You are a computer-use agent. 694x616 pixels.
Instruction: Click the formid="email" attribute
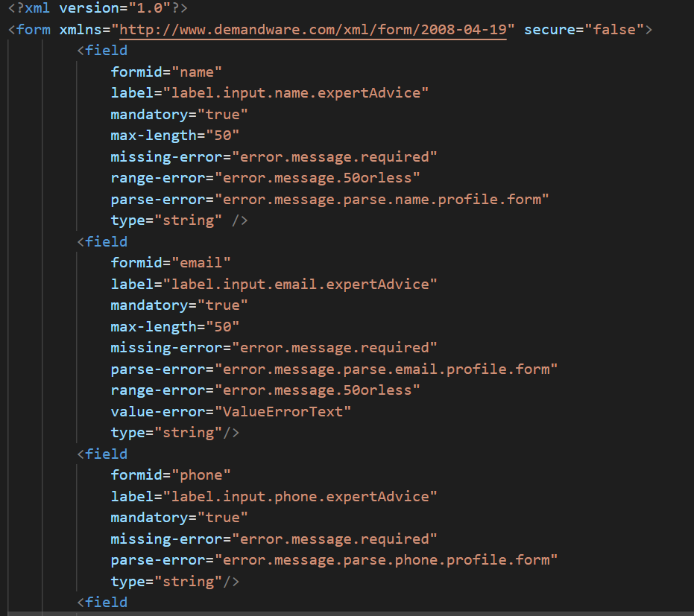click(x=171, y=263)
